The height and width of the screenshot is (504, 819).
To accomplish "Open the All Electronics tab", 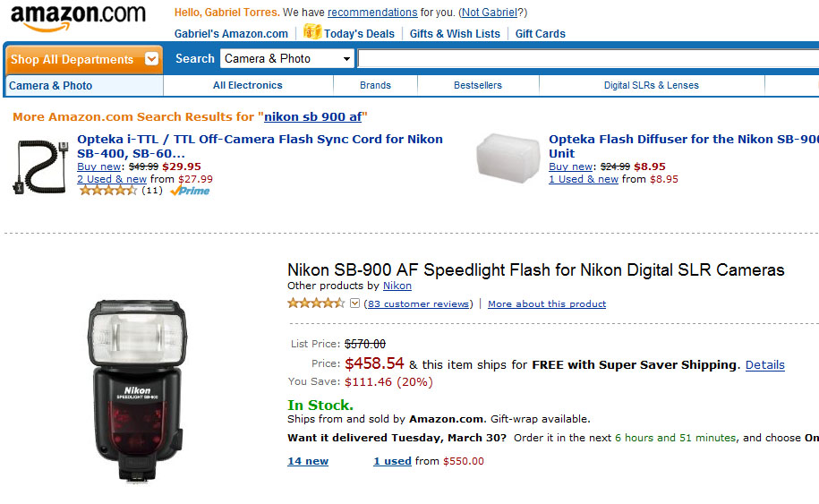I will (x=247, y=86).
